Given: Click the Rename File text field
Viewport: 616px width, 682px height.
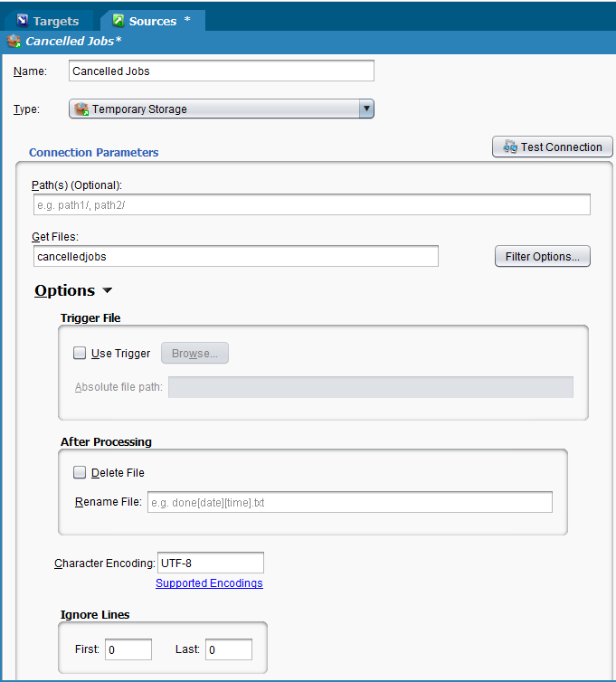Looking at the screenshot, I should [349, 502].
